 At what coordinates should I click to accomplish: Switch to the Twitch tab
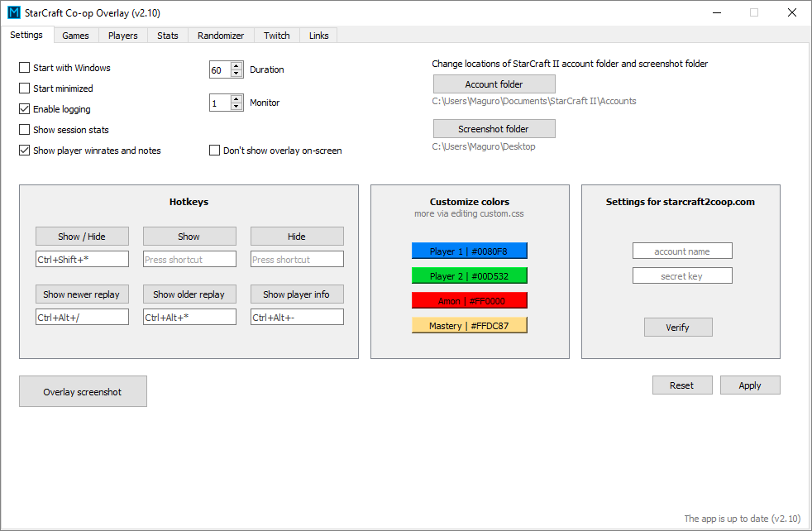click(x=276, y=36)
